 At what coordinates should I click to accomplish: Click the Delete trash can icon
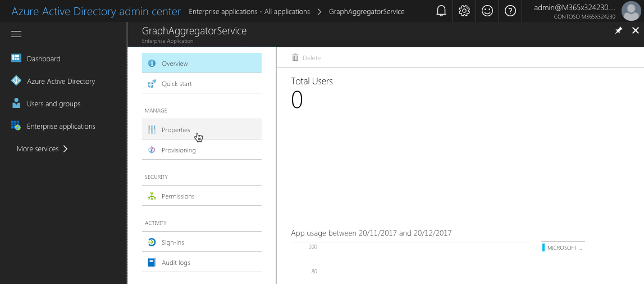click(295, 57)
